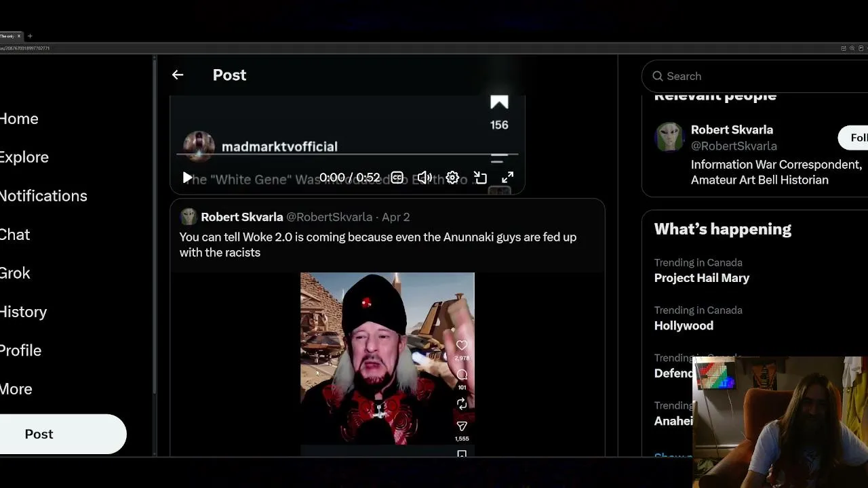Click the magnifier icon in Search
The image size is (868, 488).
(657, 77)
